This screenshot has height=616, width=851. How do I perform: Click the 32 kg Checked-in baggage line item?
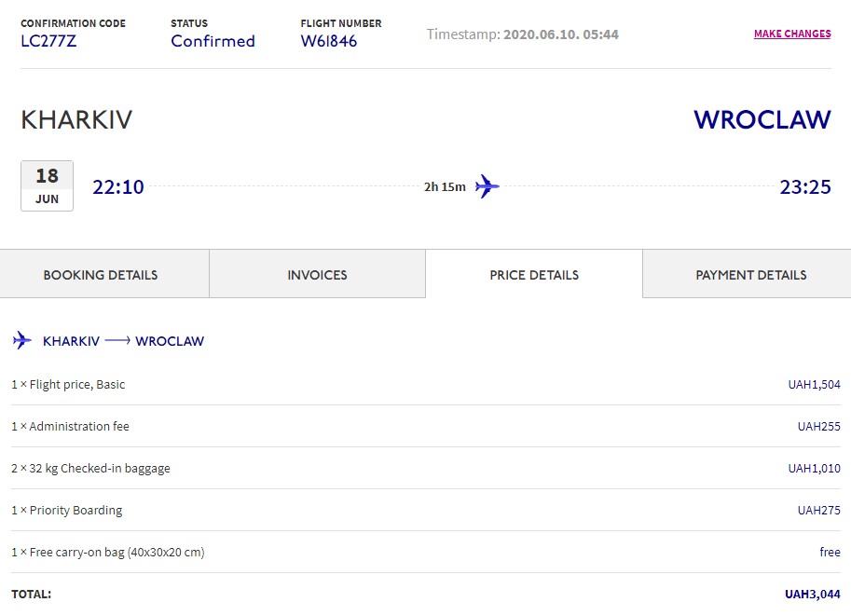pos(90,469)
